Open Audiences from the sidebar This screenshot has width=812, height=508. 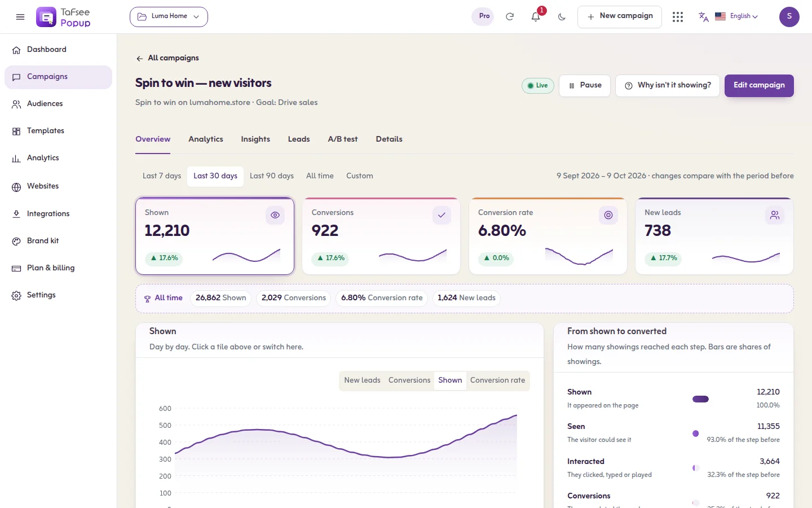point(58,104)
